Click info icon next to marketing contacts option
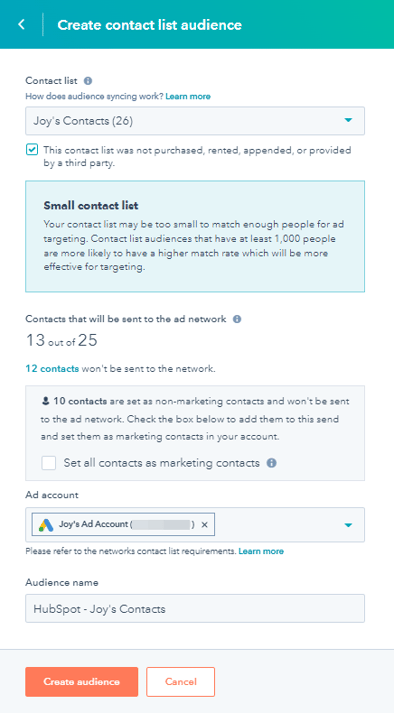 (272, 463)
